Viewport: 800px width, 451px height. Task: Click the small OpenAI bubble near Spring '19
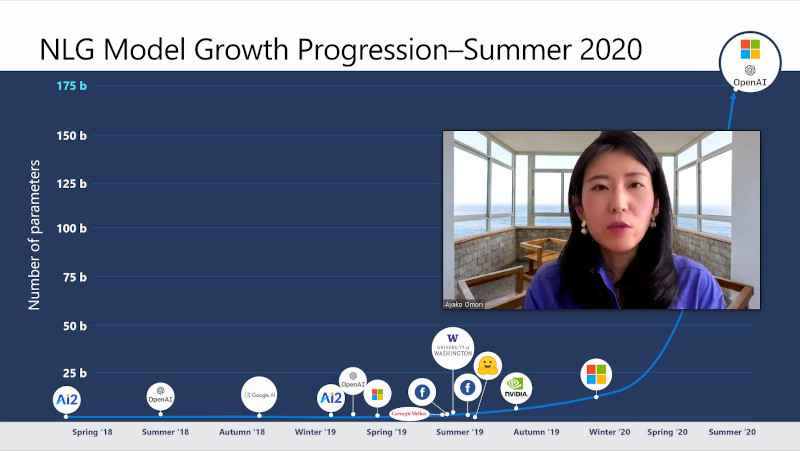353,381
